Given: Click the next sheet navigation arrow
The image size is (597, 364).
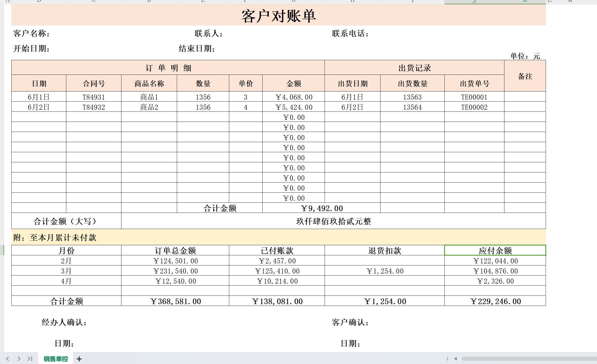Looking at the screenshot, I should (x=19, y=358).
